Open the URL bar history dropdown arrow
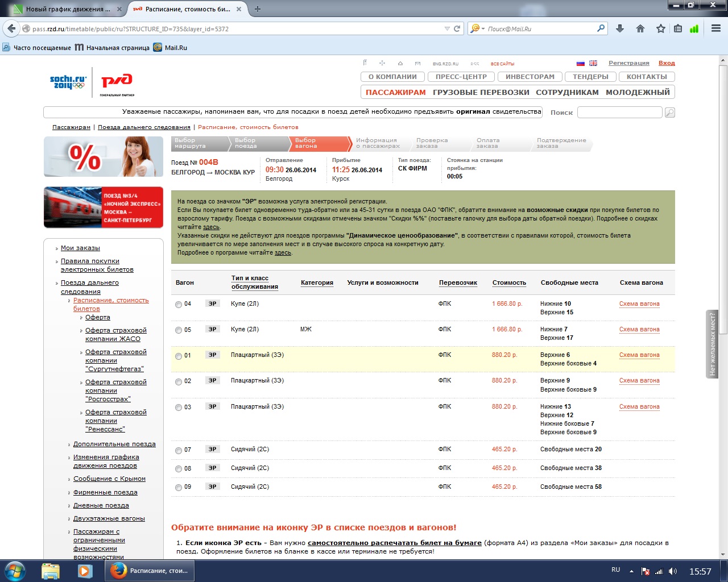Screen dimensions: 728x582 point(447,28)
